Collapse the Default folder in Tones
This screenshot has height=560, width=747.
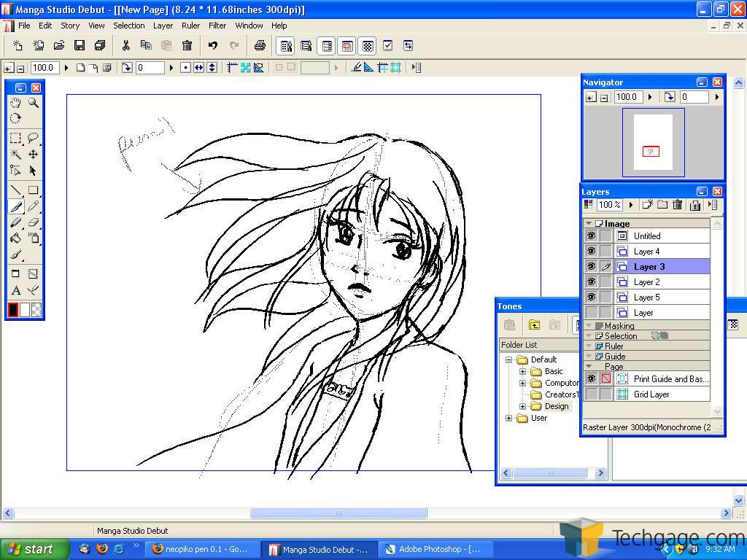(x=508, y=359)
